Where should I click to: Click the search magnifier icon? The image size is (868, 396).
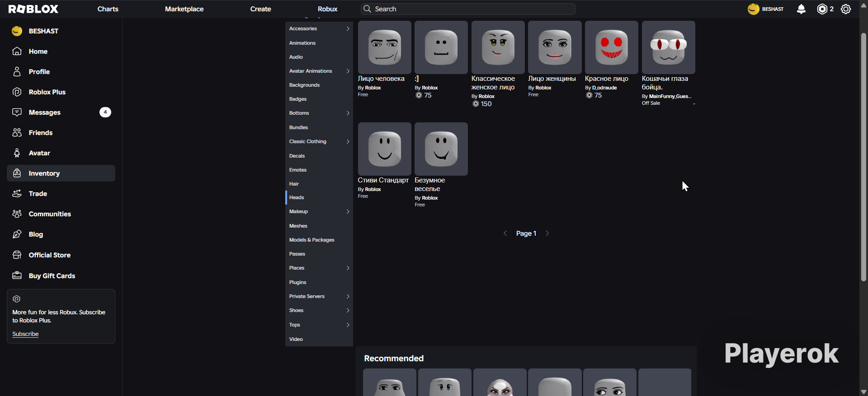[x=368, y=9]
